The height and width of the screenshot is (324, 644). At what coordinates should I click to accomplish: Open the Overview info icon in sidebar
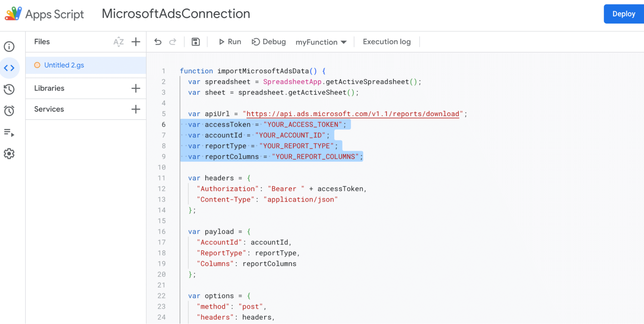pyautogui.click(x=9, y=46)
